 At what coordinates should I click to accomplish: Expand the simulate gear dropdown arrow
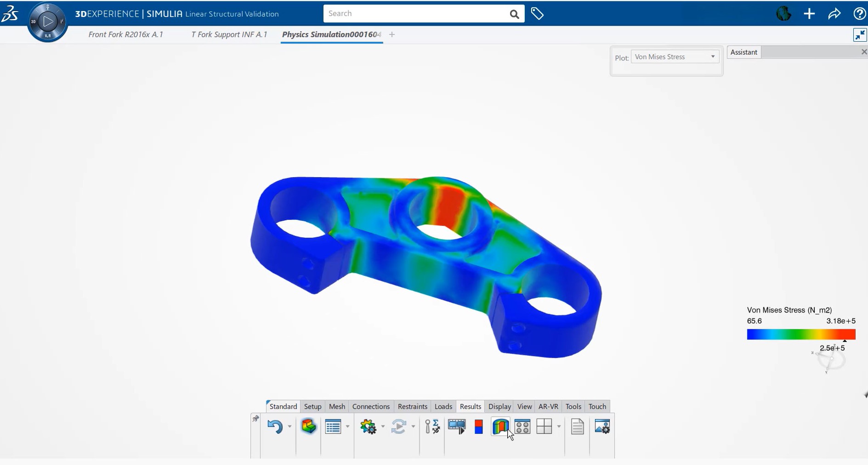tap(383, 426)
